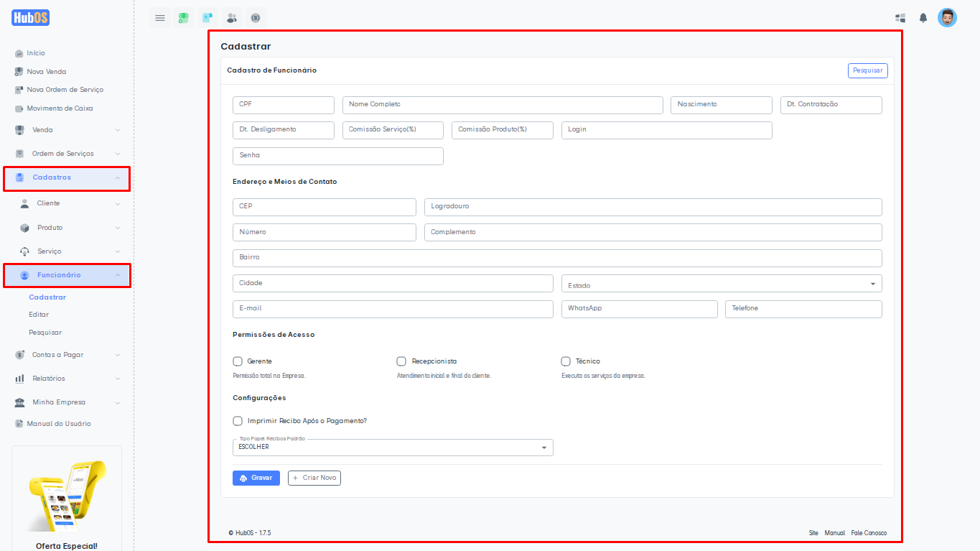980x551 pixels.
Task: Click the Pesquisar button in form header
Action: coord(867,70)
